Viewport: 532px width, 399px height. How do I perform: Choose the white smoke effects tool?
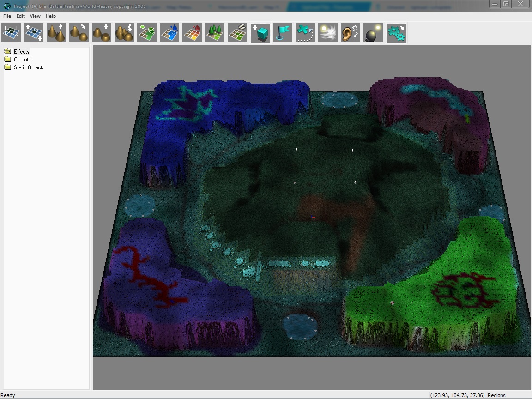(328, 33)
